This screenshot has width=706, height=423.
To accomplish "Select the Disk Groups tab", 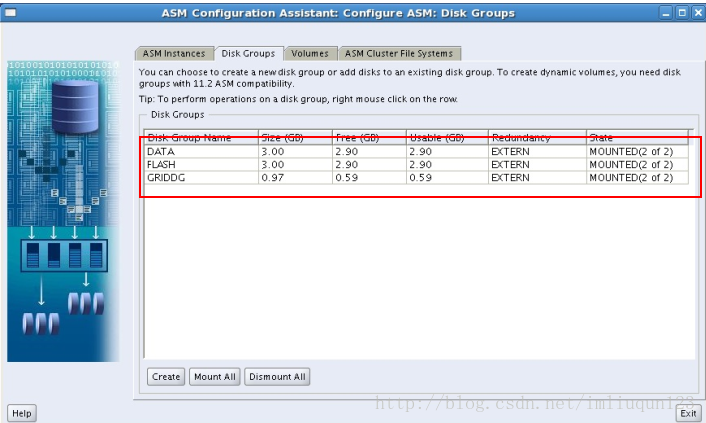I will (x=249, y=54).
